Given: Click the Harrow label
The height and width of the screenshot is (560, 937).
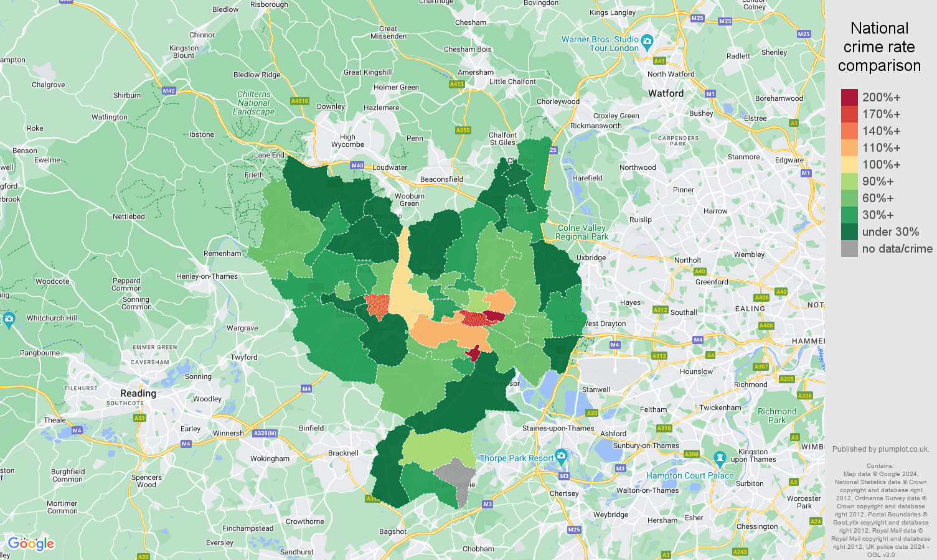Looking at the screenshot, I should click(715, 211).
